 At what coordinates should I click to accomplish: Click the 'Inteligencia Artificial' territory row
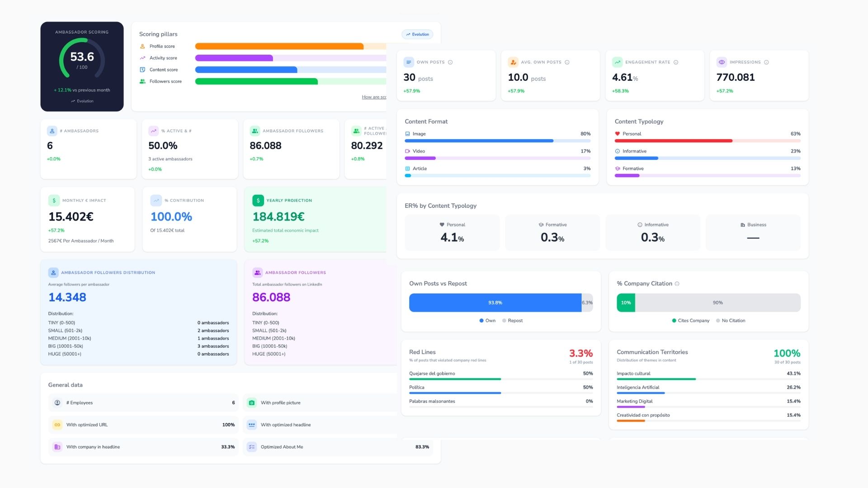pos(708,389)
